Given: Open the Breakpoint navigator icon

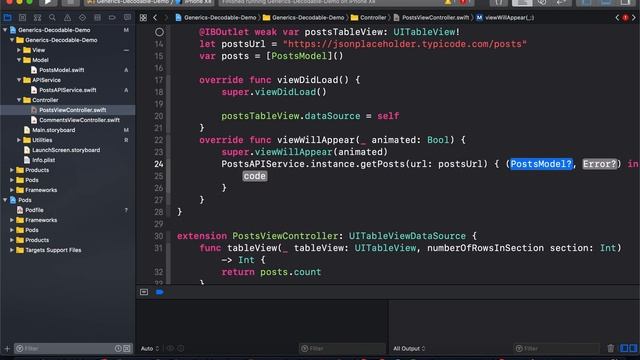Looking at the screenshot, I should [112, 18].
